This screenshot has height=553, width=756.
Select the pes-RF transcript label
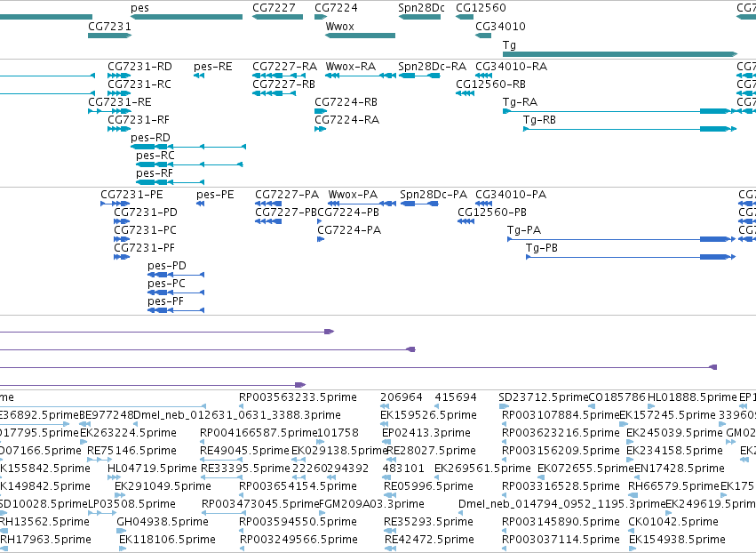coord(155,173)
